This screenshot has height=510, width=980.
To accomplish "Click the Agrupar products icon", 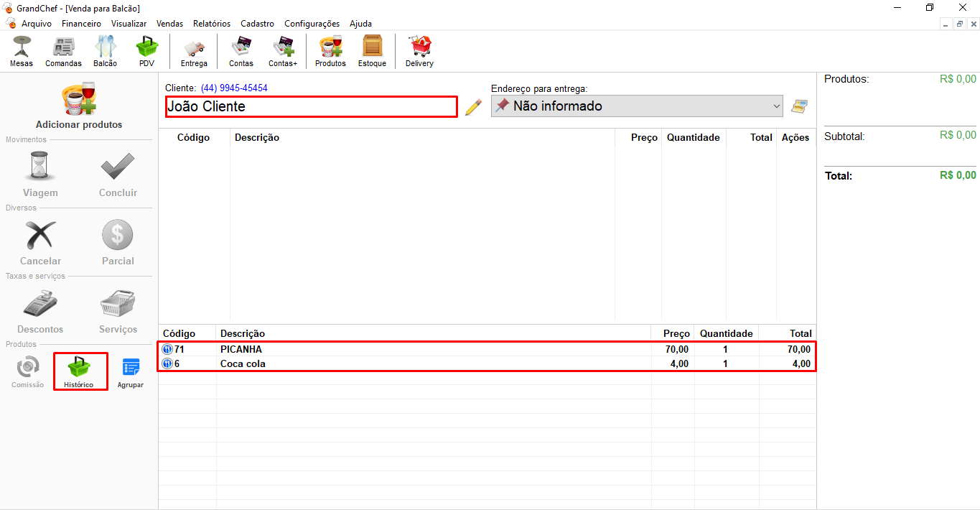I will (x=131, y=371).
